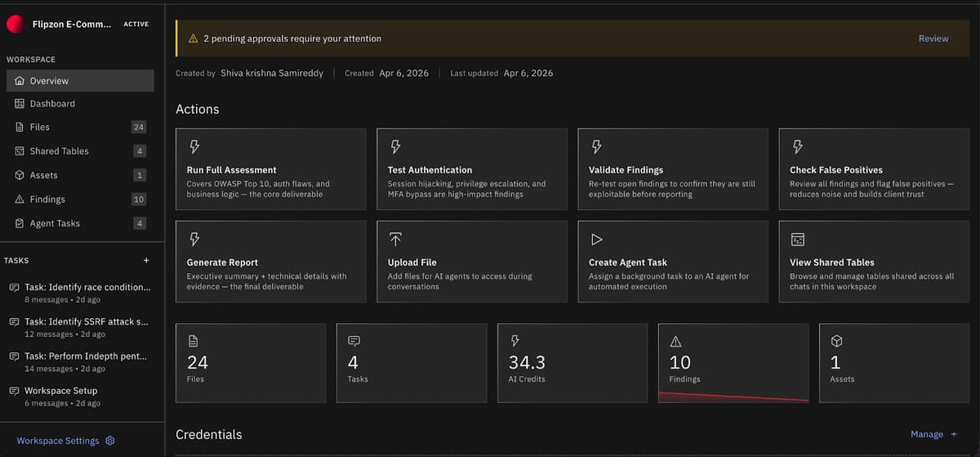Viewport: 980px width, 457px height.
Task: Click chat icon beside Workspace Setup
Action: pyautogui.click(x=14, y=391)
